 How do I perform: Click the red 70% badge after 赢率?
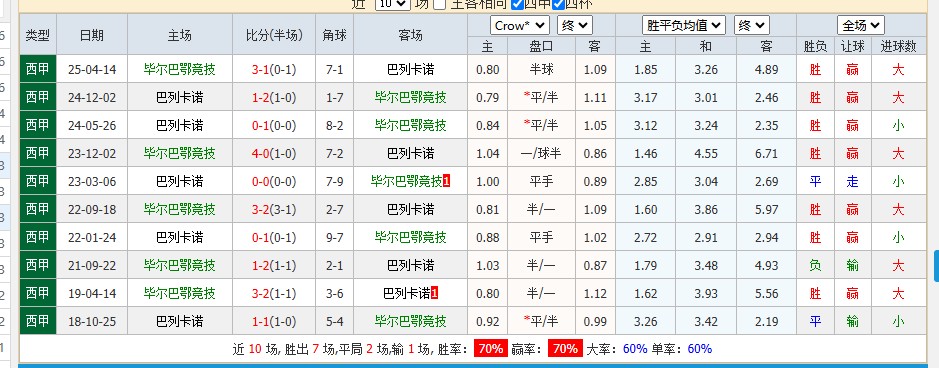coord(565,349)
